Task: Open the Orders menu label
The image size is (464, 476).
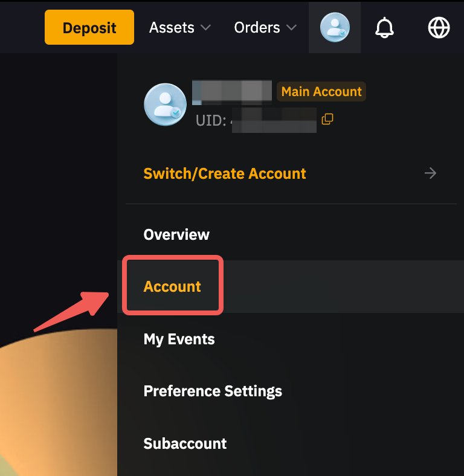Action: pos(257,27)
